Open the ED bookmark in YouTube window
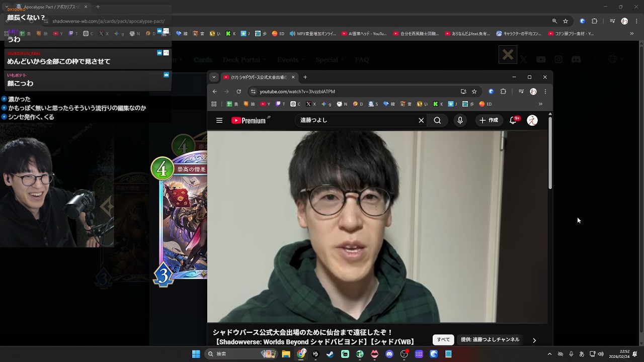Viewport: 644px width, 362px height. [x=486, y=104]
